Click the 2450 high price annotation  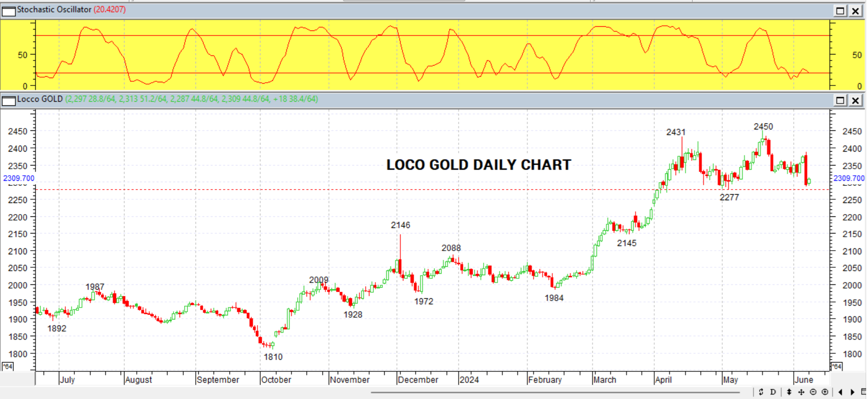(x=763, y=127)
